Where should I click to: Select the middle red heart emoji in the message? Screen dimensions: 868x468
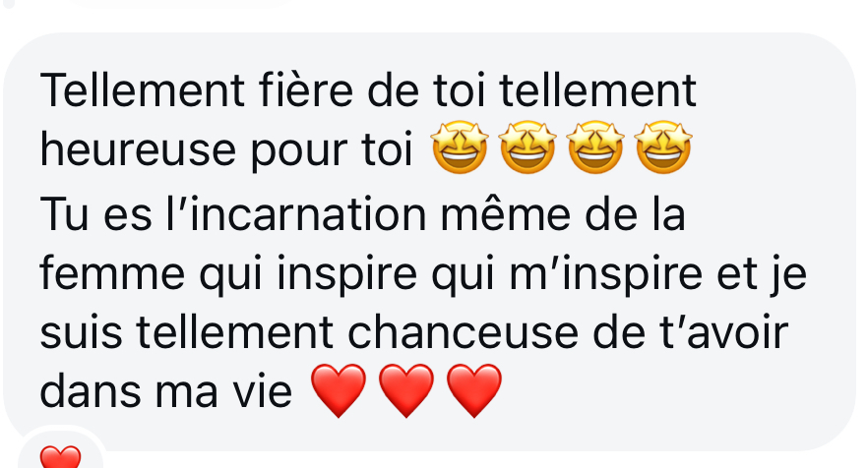point(406,390)
